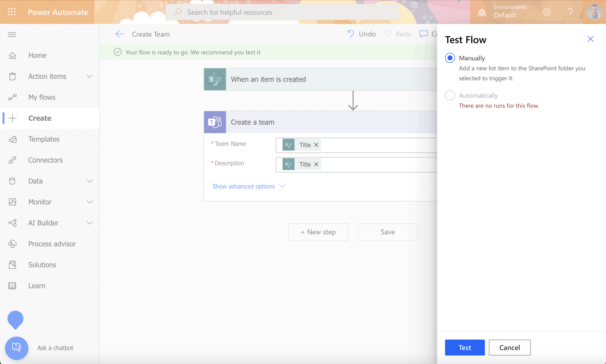This screenshot has height=364, width=606.
Task: Click the back arrow beside Create Team
Action: pyautogui.click(x=119, y=34)
